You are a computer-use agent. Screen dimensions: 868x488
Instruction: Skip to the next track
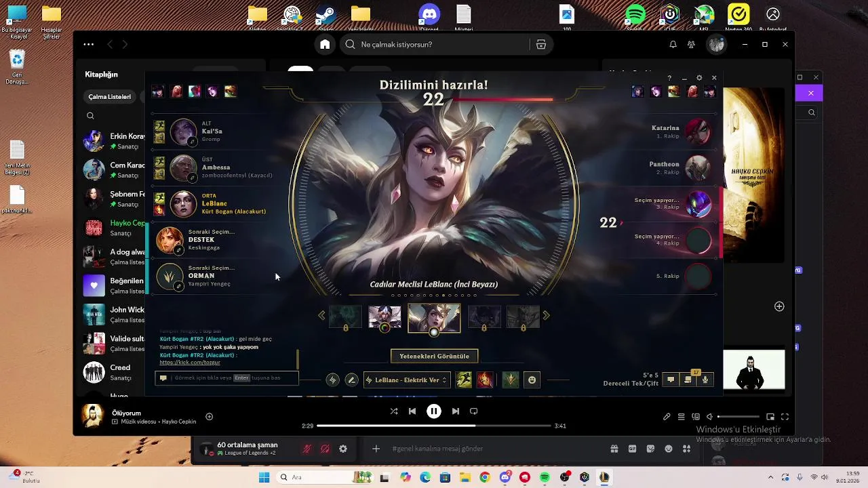(456, 411)
